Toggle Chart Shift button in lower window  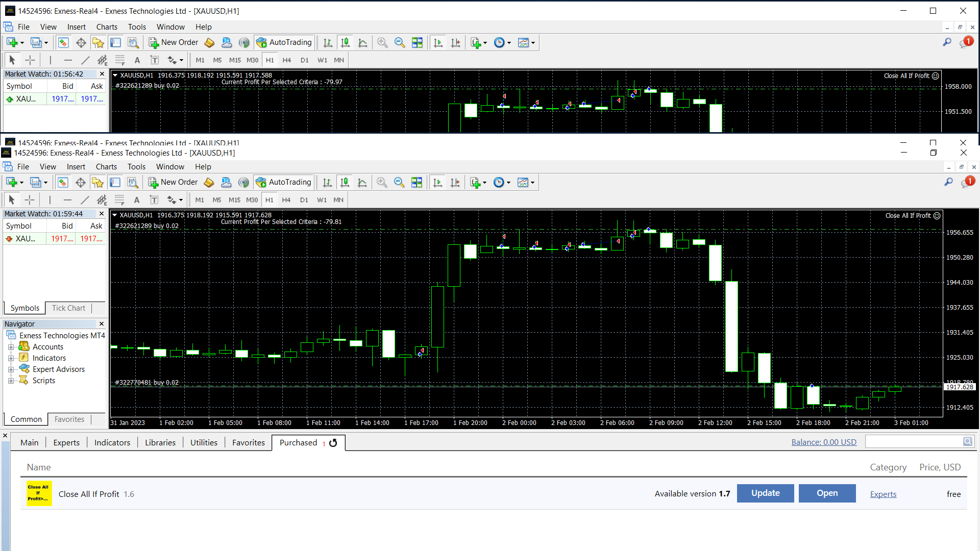coord(455,182)
